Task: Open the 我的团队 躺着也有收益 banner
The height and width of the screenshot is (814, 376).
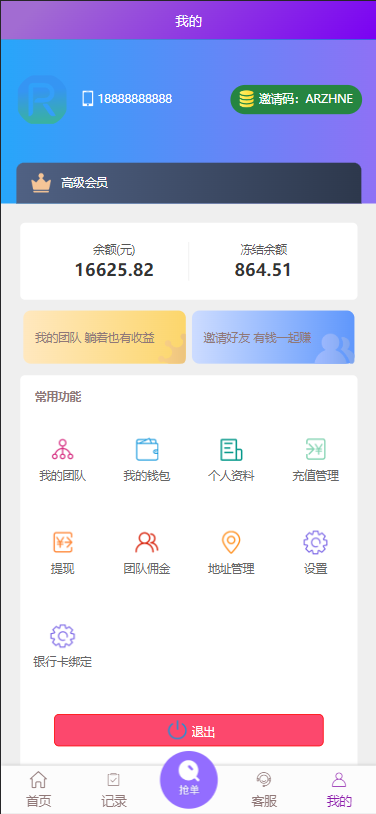Action: (104, 337)
